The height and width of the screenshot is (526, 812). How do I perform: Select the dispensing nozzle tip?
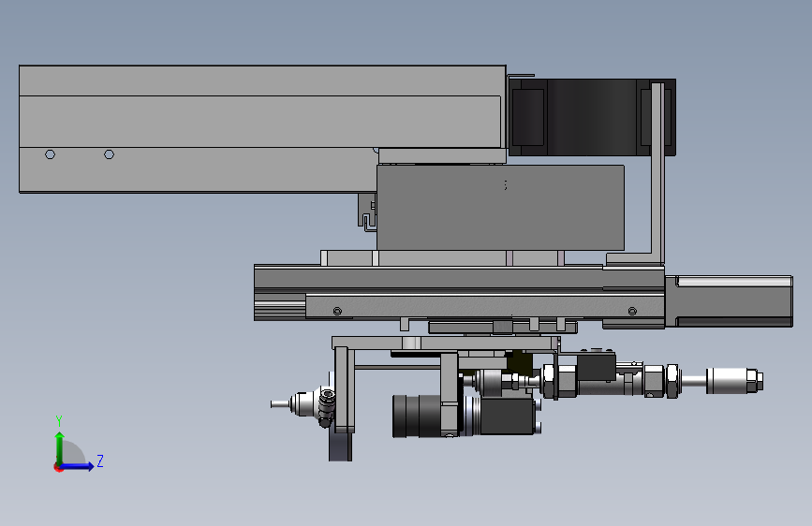pyautogui.click(x=281, y=403)
